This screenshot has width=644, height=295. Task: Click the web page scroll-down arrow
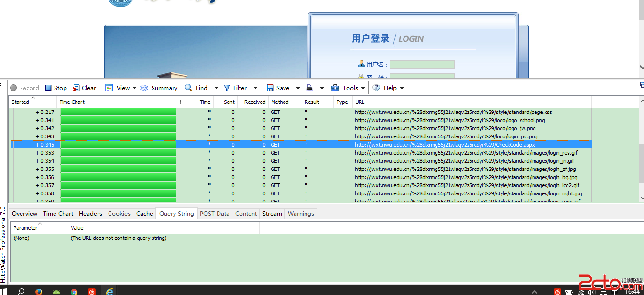tap(641, 68)
